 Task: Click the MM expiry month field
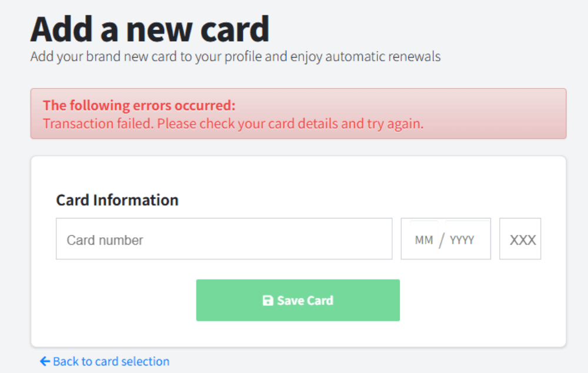(x=423, y=240)
